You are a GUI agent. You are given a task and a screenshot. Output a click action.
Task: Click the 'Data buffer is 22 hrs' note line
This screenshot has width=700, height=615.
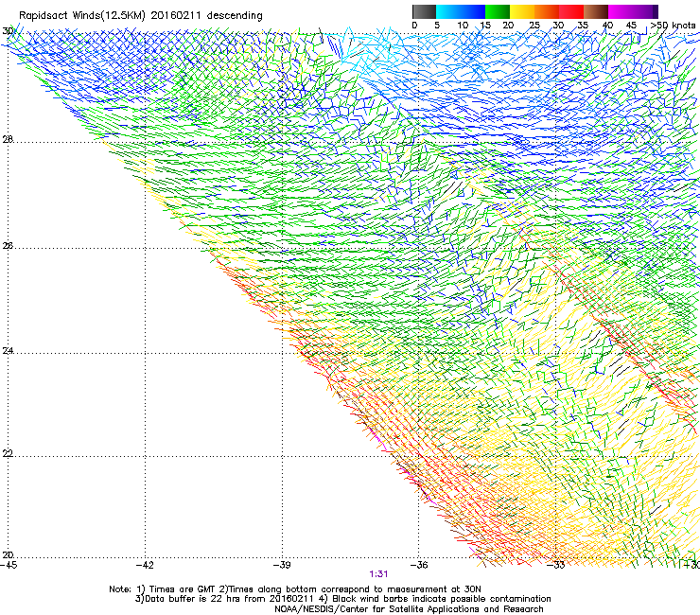[342, 599]
